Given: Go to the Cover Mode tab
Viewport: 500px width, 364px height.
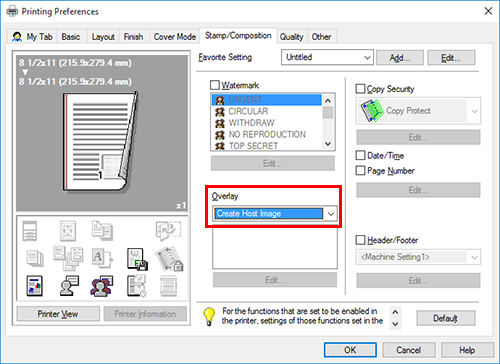Looking at the screenshot, I should point(174,37).
